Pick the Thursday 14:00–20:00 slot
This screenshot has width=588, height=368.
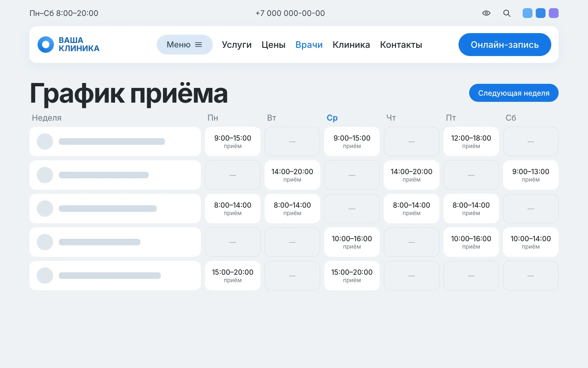click(412, 175)
